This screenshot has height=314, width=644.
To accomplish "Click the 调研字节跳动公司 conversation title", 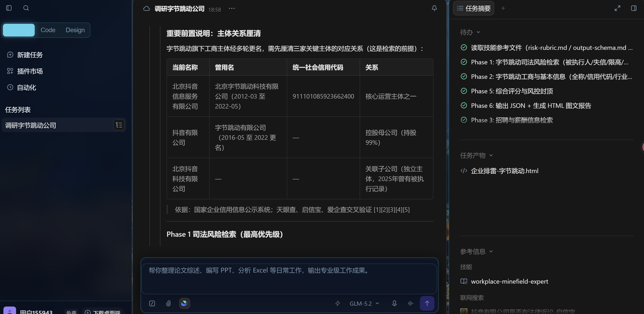I will tap(179, 9).
